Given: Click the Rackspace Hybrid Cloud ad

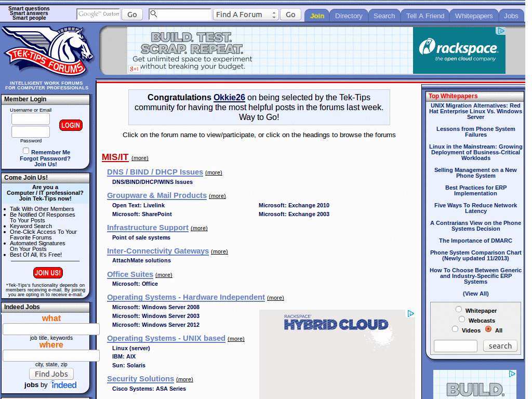Looking at the screenshot, I should (x=337, y=354).
